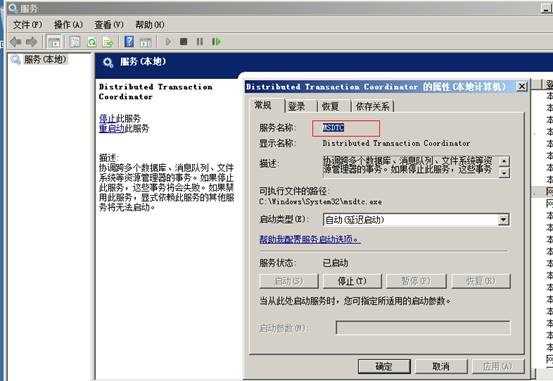Open the blue Help question-mark icon
The width and height of the screenshot is (553, 381).
click(x=129, y=42)
